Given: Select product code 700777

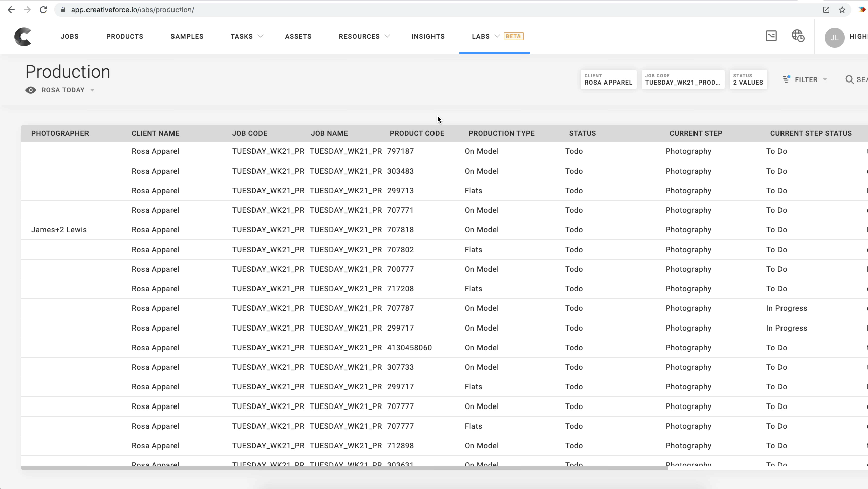Looking at the screenshot, I should [x=401, y=269].
